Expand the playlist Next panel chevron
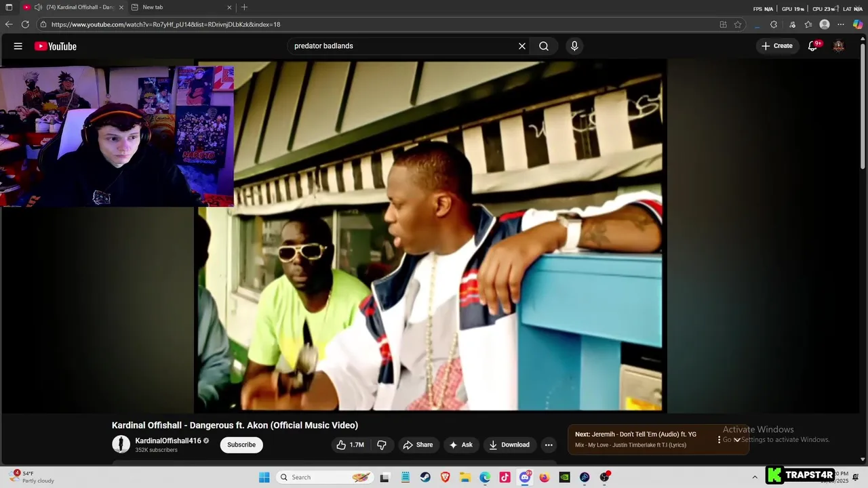868x488 pixels. (x=737, y=440)
